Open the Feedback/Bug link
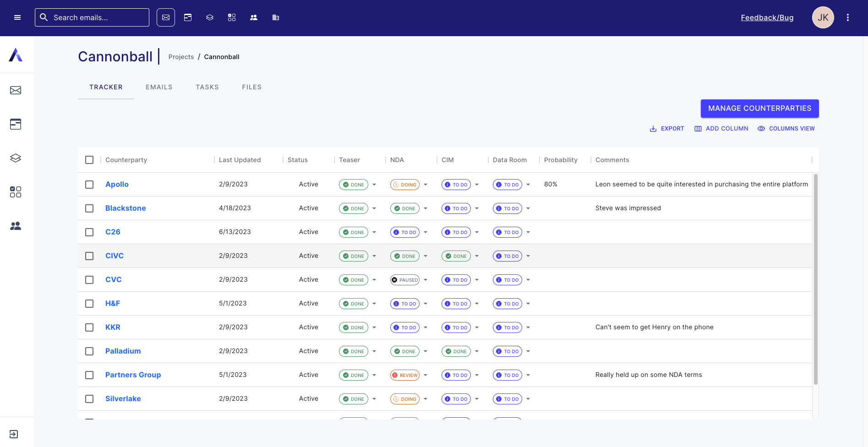The width and height of the screenshot is (868, 447). (x=767, y=17)
